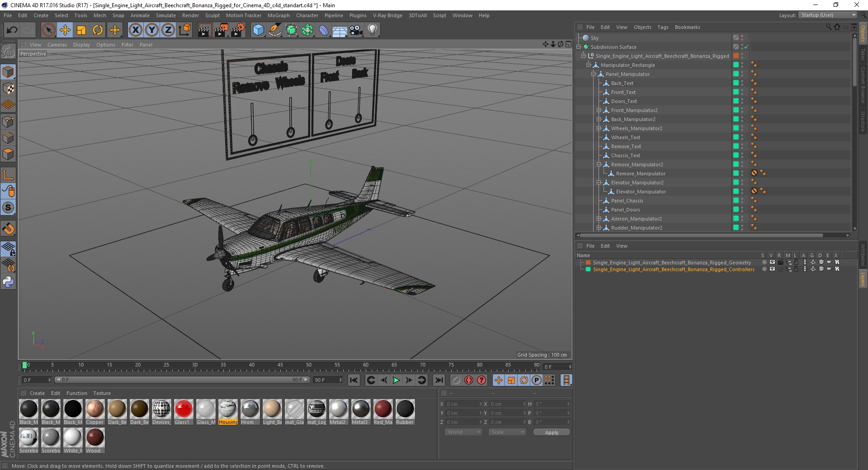Switch to Polygons mode
The image size is (868, 470).
8,154
